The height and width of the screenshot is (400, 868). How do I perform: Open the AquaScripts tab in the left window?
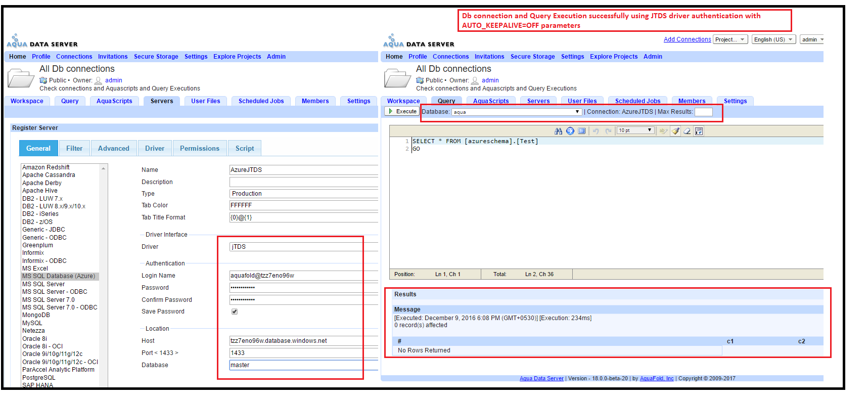pos(114,101)
